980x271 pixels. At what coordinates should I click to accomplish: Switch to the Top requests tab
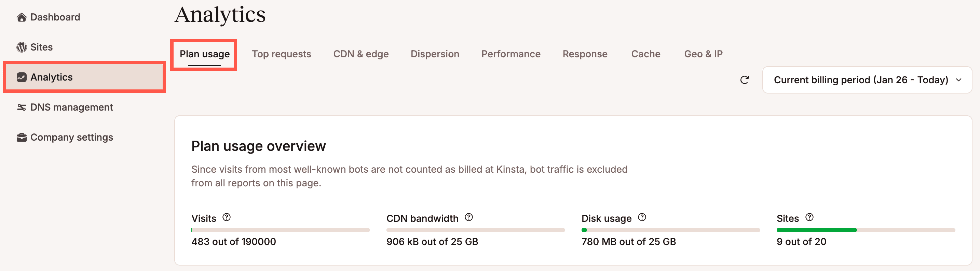[x=282, y=54]
